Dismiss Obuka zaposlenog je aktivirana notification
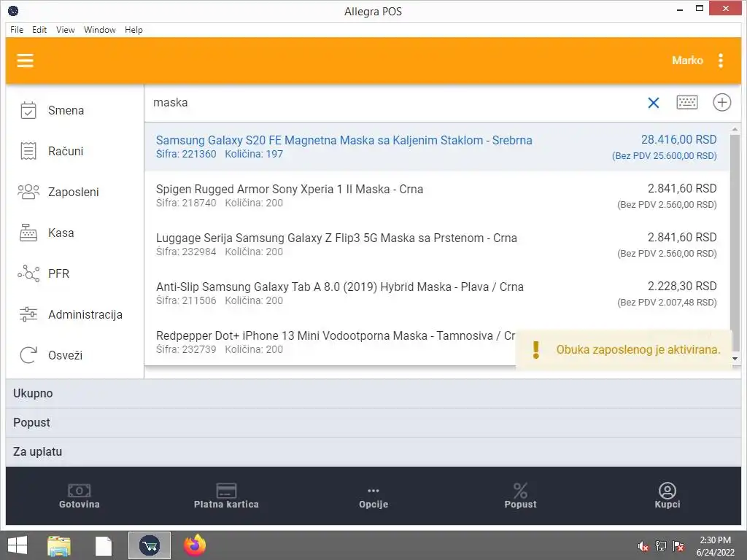747x560 pixels. click(x=624, y=349)
